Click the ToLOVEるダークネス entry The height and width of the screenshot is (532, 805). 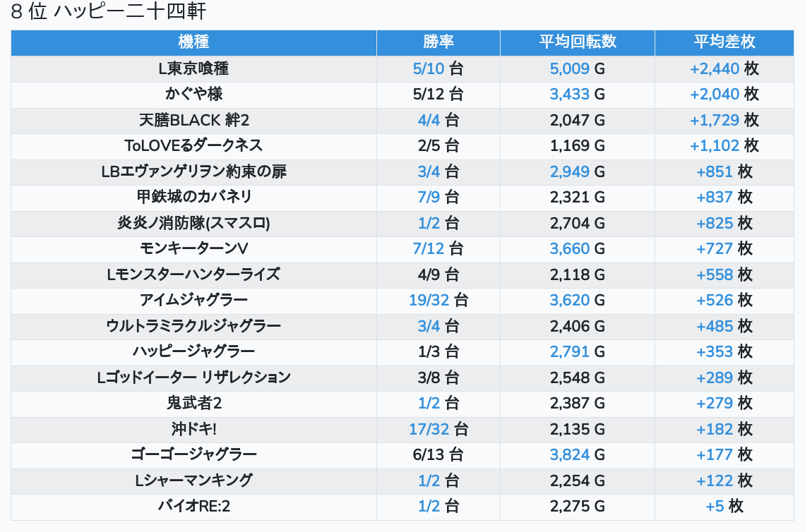tap(193, 145)
